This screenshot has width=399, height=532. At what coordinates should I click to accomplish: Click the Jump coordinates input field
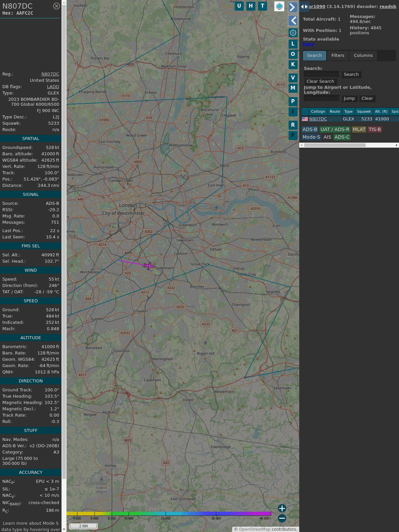[322, 98]
